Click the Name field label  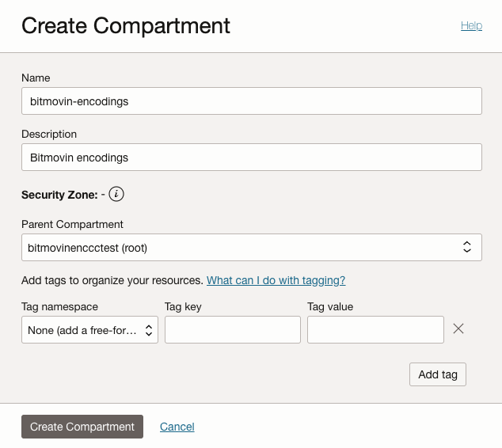(x=36, y=78)
